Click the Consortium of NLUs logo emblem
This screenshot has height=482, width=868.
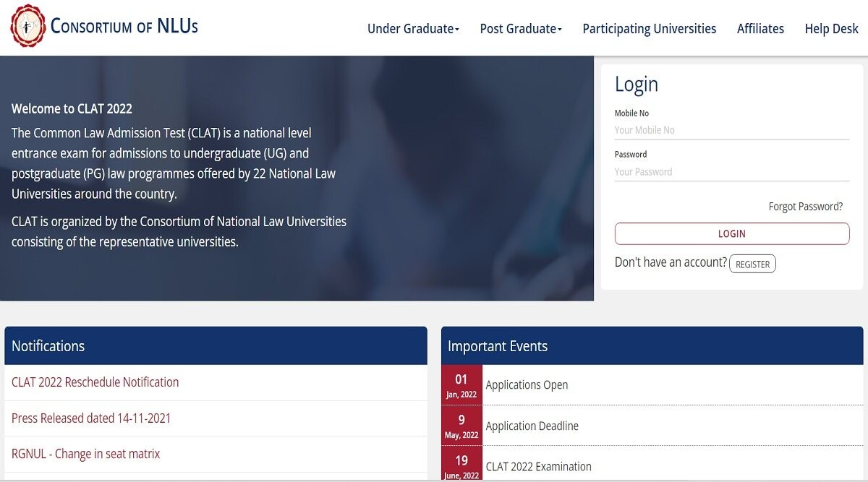(x=27, y=26)
